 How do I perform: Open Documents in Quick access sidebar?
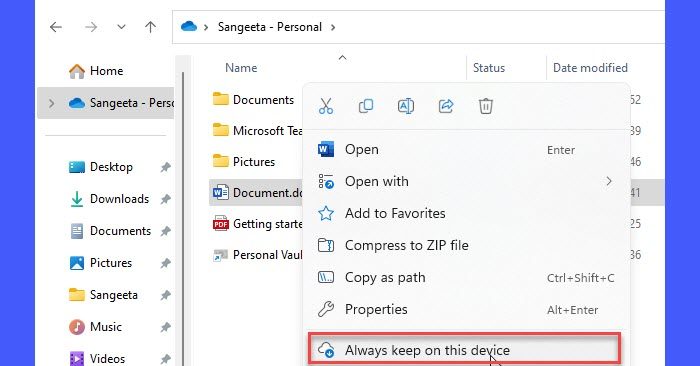tap(110, 231)
